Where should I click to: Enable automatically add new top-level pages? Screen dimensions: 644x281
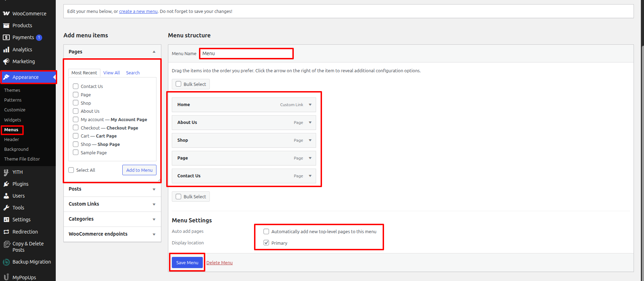pos(266,231)
